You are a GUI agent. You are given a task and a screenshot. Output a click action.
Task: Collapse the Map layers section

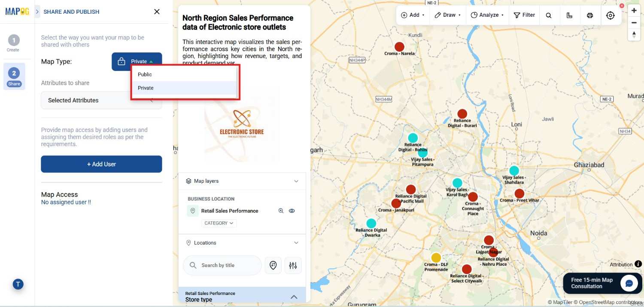pyautogui.click(x=296, y=181)
